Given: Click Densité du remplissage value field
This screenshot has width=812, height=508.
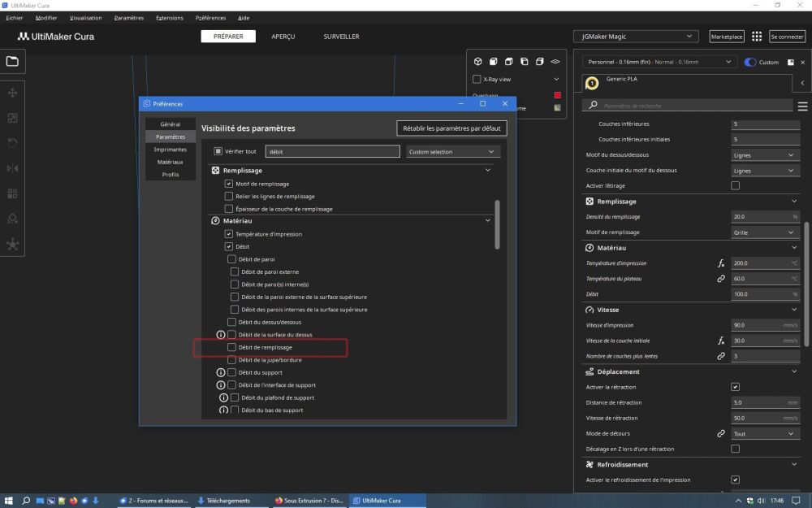Looking at the screenshot, I should coord(765,217).
